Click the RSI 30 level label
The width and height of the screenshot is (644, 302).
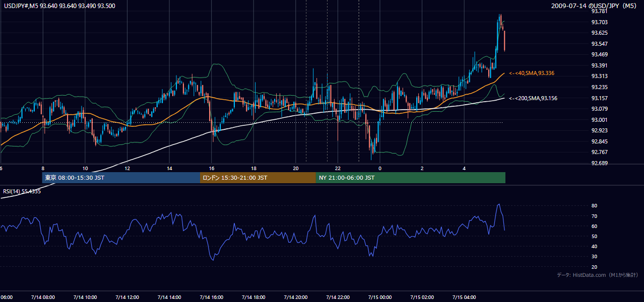point(594,257)
